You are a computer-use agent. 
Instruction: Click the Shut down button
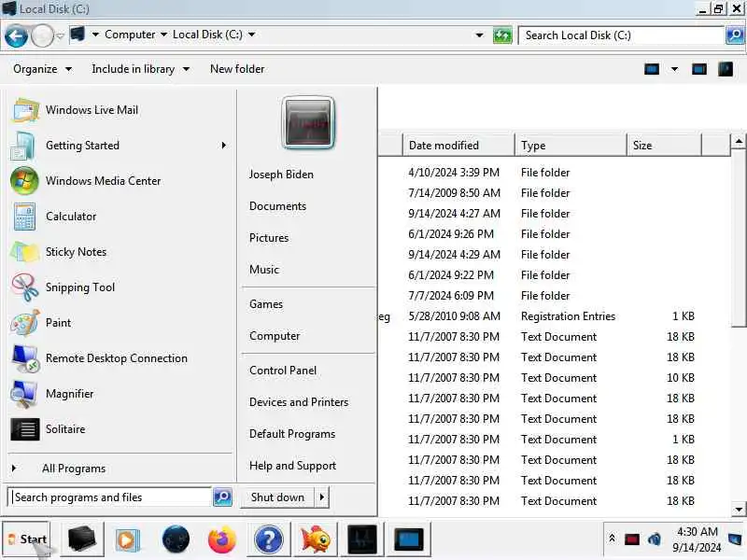277,497
